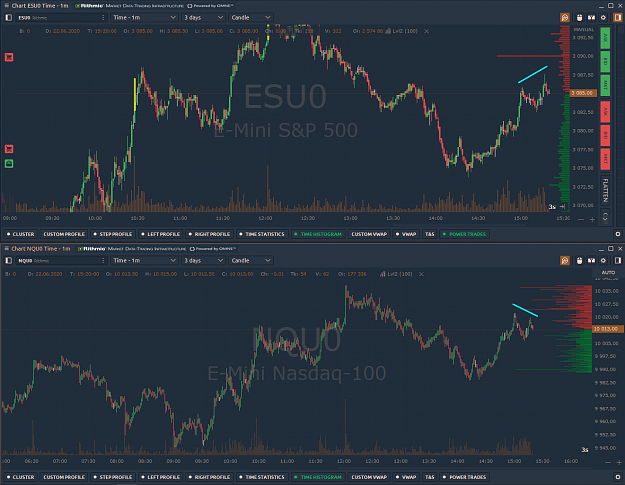The height and width of the screenshot is (485, 625).
Task: Open the binoculars icon in NQU0 toolbar
Action: [x=592, y=261]
